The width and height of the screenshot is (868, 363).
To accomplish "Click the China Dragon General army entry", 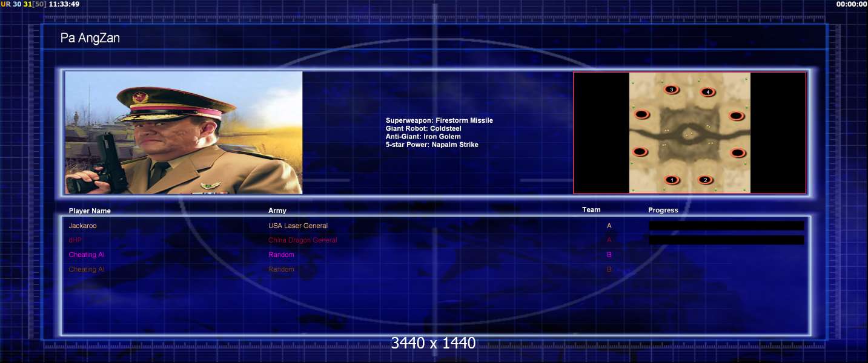I will coord(303,240).
